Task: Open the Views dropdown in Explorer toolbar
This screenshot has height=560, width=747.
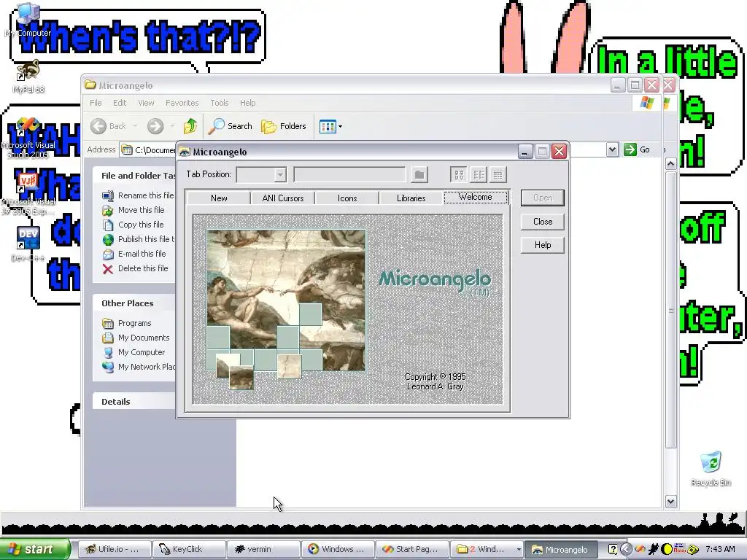Action: click(x=330, y=127)
